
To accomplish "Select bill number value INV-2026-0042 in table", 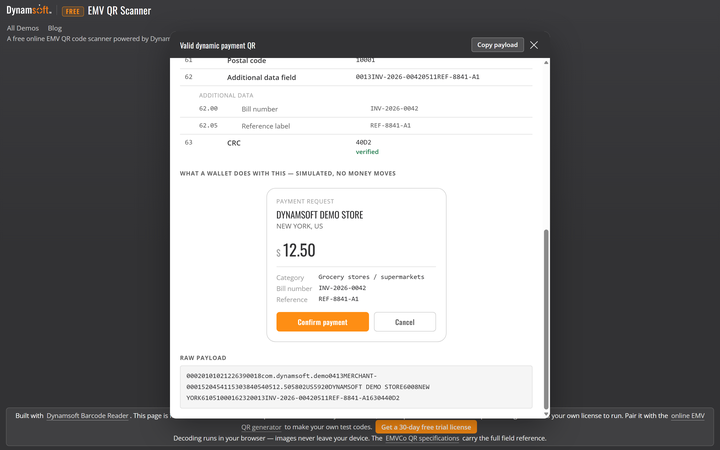I will tap(394, 109).
